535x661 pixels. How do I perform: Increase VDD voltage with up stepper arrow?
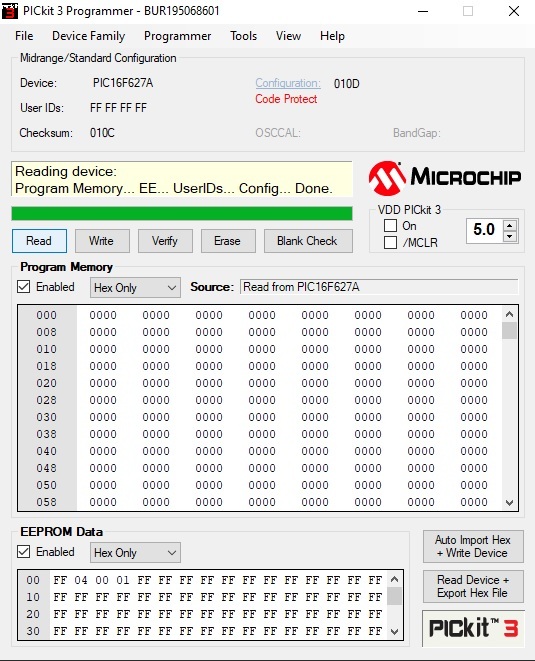tap(510, 226)
